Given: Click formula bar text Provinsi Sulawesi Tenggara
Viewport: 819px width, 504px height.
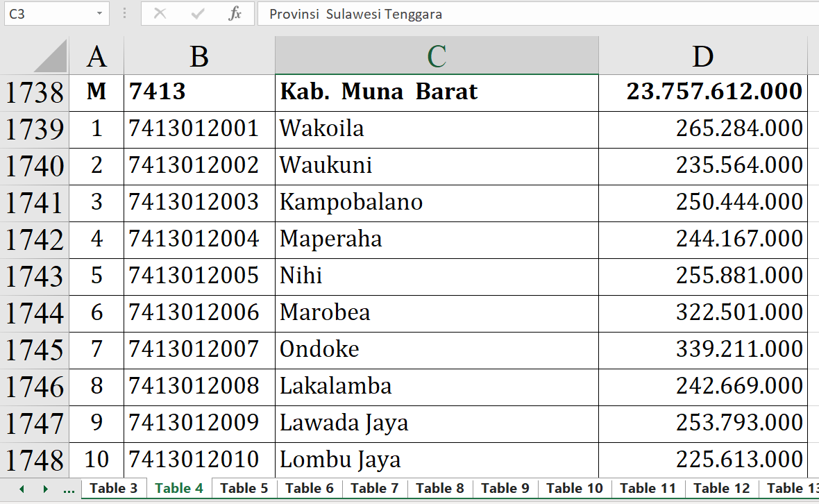Looking at the screenshot, I should (x=355, y=14).
